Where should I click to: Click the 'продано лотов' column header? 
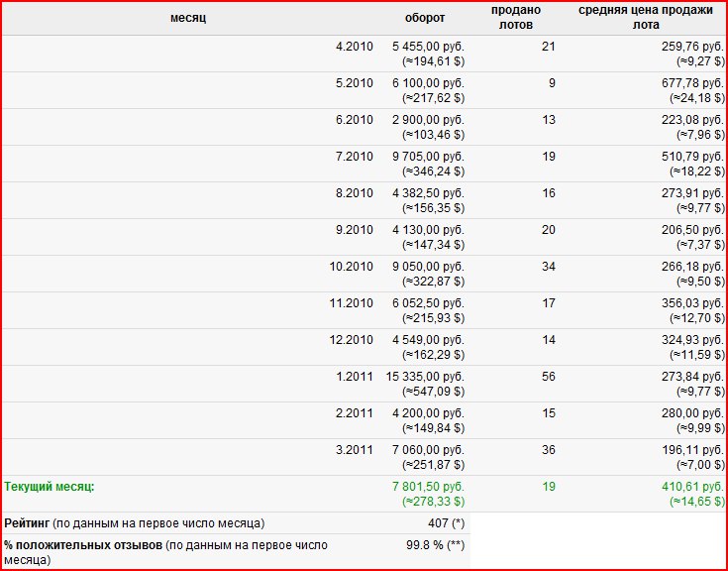click(516, 17)
